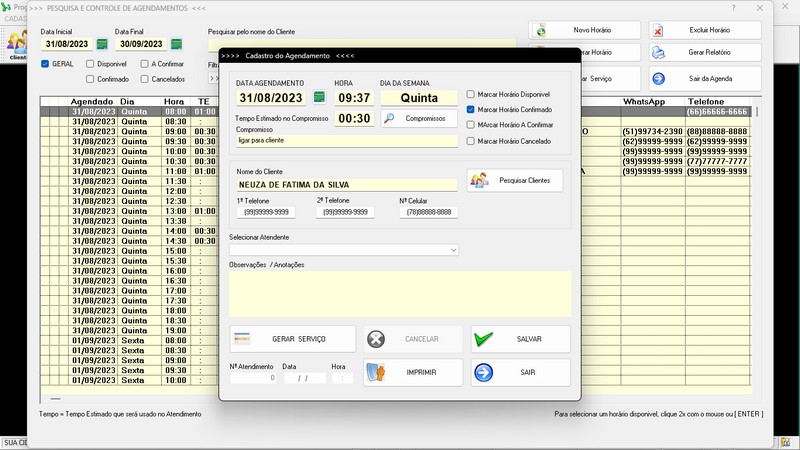Click the Nº Atendimento field

(x=253, y=378)
